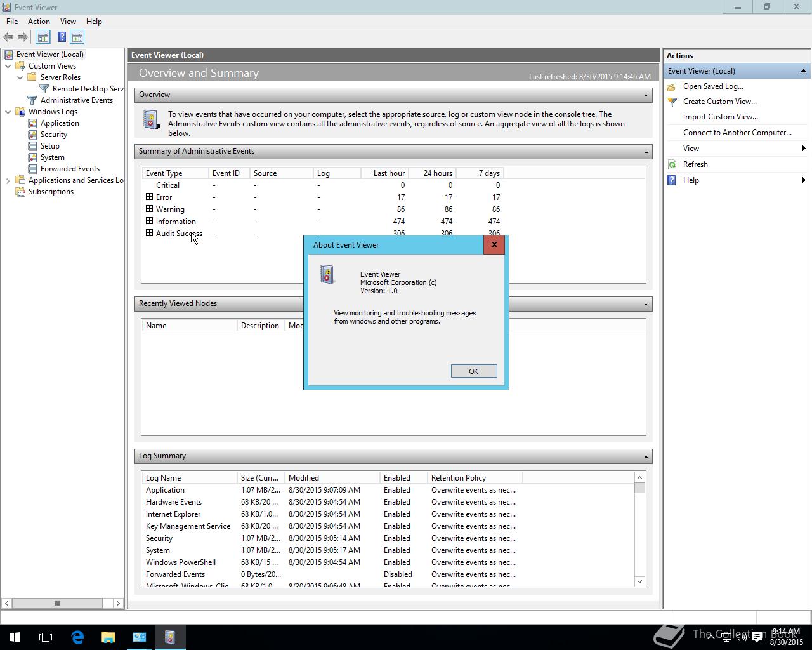
Task: Click the Application log icon in tree
Action: click(32, 123)
